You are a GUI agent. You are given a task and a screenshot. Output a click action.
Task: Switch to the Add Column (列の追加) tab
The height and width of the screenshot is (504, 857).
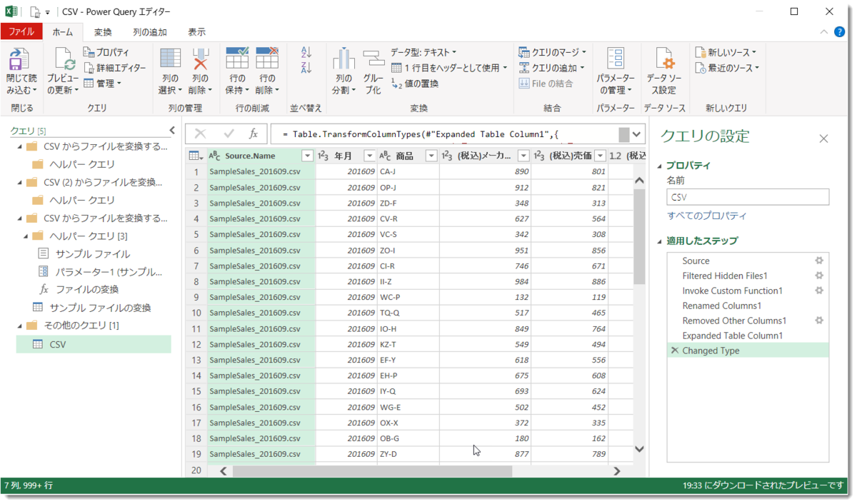150,32
